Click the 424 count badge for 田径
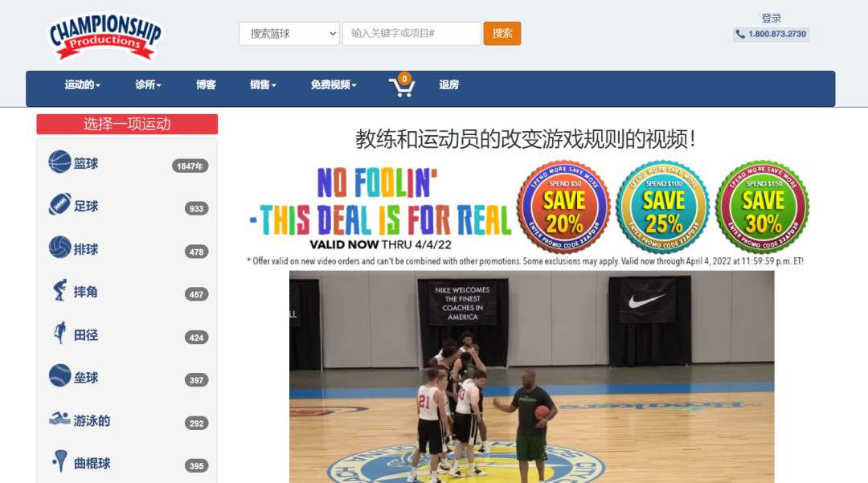Screen dimensions: 868x483 coord(197,338)
